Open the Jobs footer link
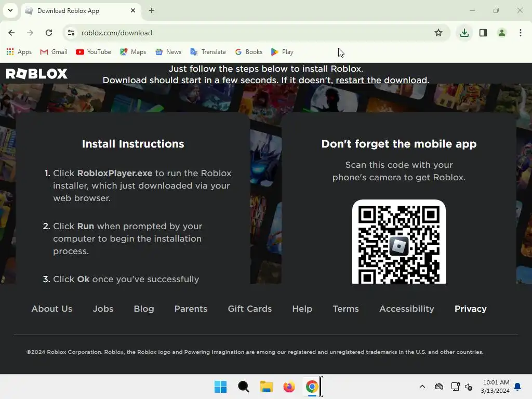Viewport: 532px width, 399px height. tap(103, 309)
